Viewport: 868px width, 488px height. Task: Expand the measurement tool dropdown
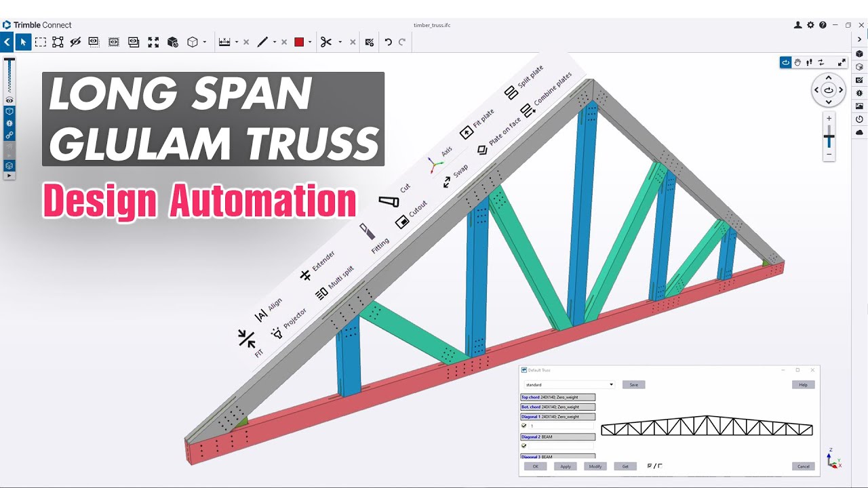(x=236, y=42)
